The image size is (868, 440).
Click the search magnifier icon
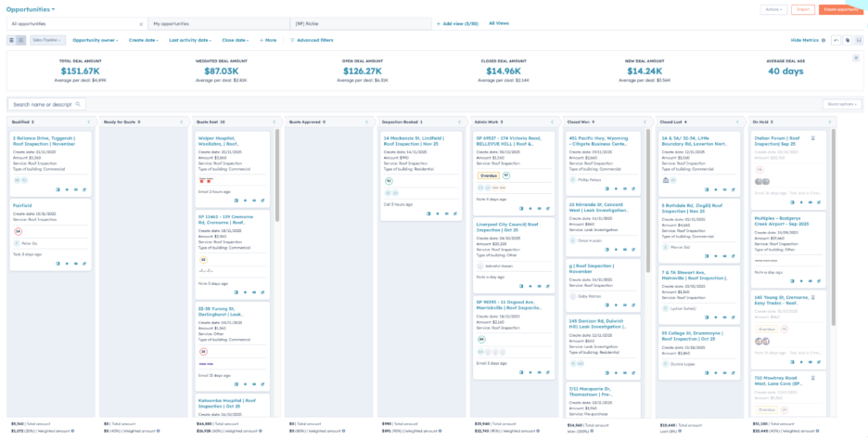pyautogui.click(x=78, y=104)
